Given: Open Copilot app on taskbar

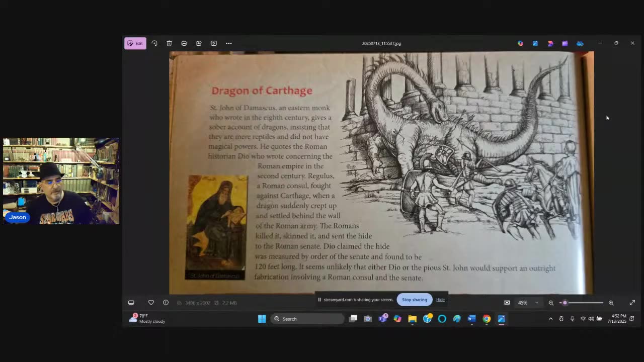Looking at the screenshot, I should [x=397, y=319].
